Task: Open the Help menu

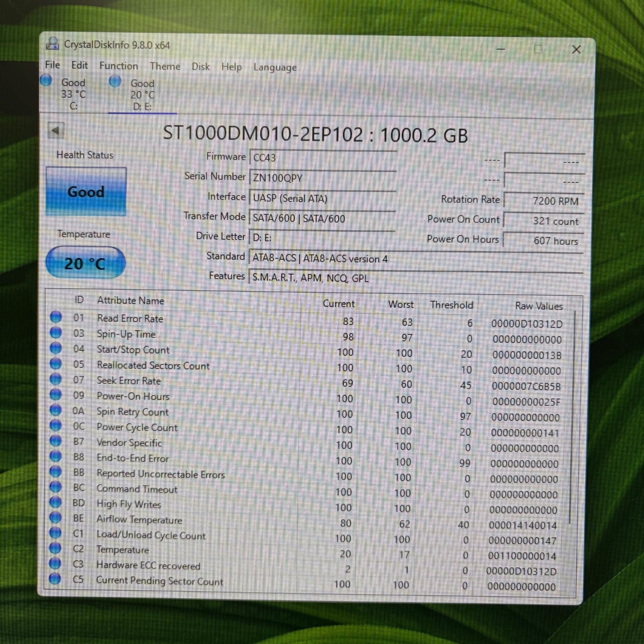Action: click(231, 67)
